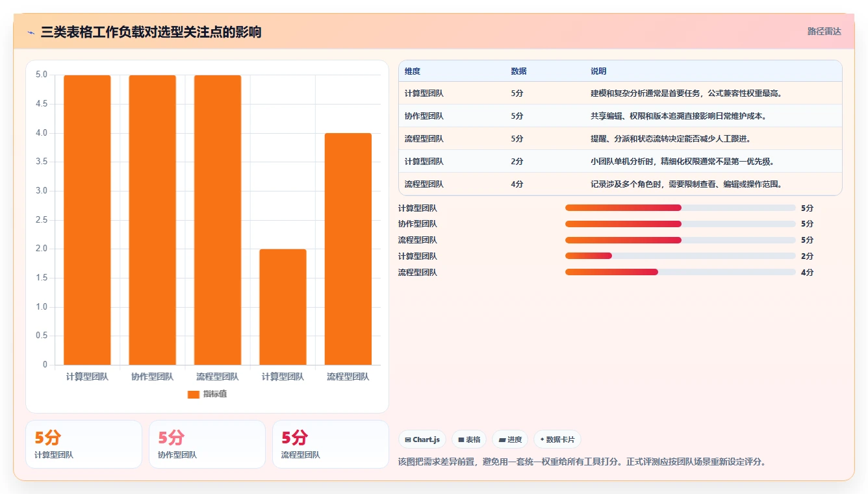Click the progress bar showing 2分
Screen dimensions: 868x494
point(680,256)
